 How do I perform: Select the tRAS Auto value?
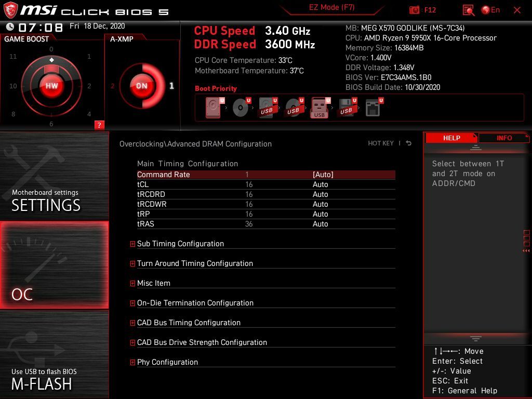(320, 223)
